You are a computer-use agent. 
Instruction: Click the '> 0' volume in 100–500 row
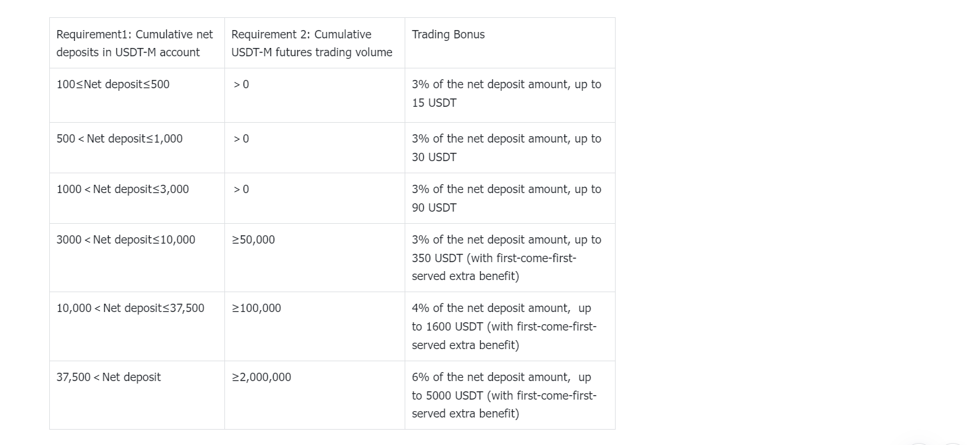coord(315,95)
